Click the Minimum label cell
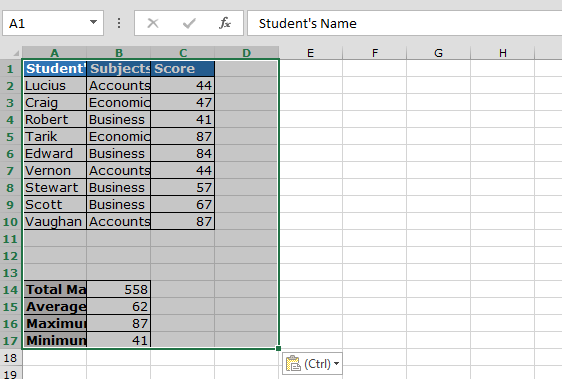 pos(55,341)
